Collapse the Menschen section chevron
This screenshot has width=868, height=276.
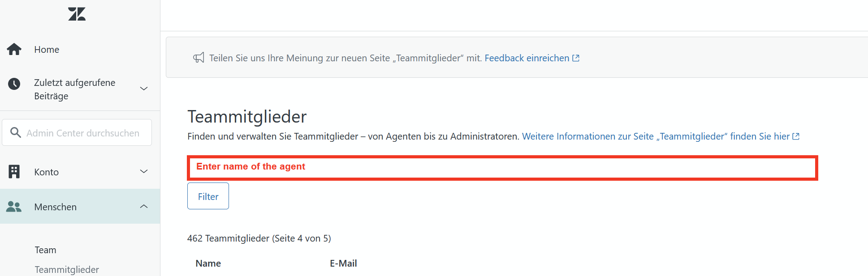click(144, 206)
